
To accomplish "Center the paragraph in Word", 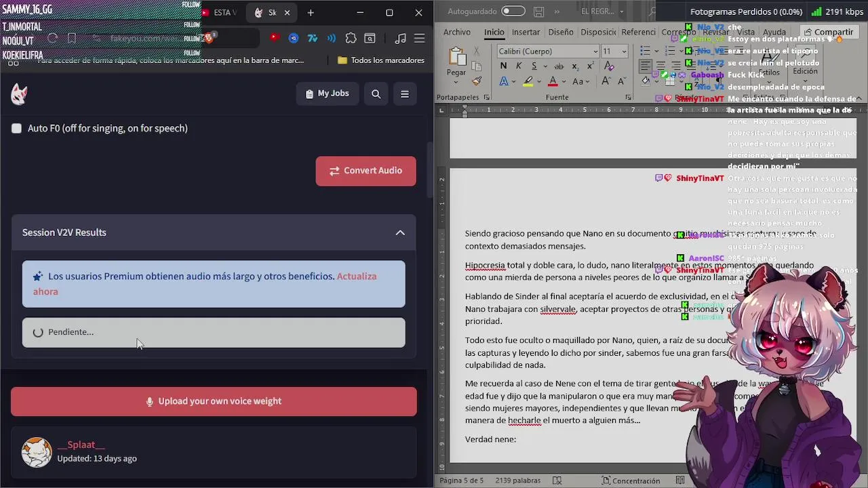I will (x=660, y=66).
